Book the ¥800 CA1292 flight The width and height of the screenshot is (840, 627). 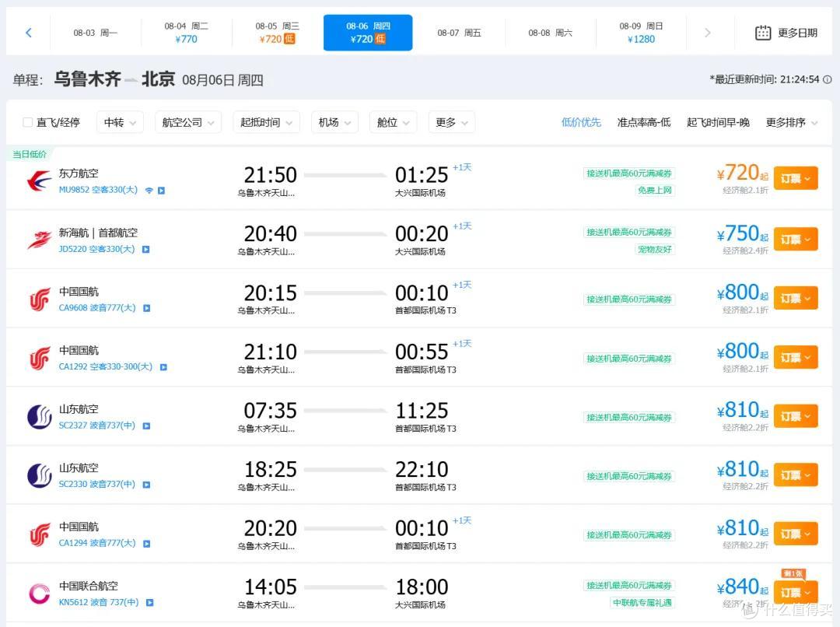(796, 357)
